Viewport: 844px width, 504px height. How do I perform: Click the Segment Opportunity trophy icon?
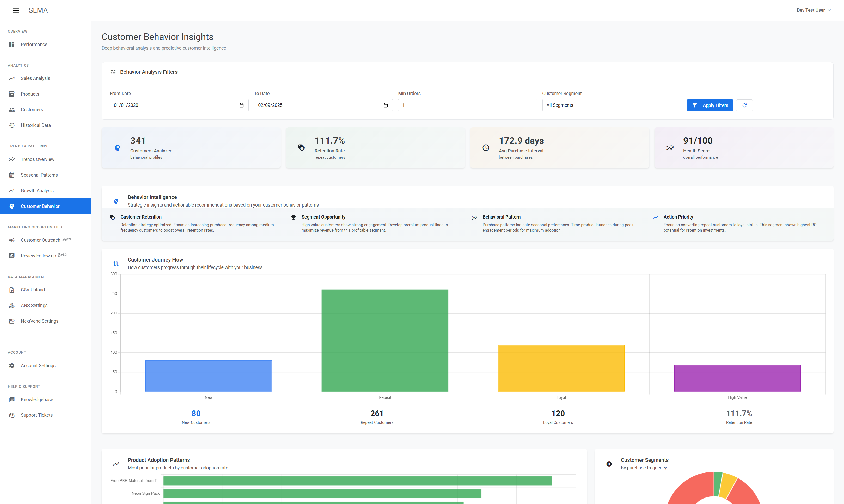click(x=293, y=218)
